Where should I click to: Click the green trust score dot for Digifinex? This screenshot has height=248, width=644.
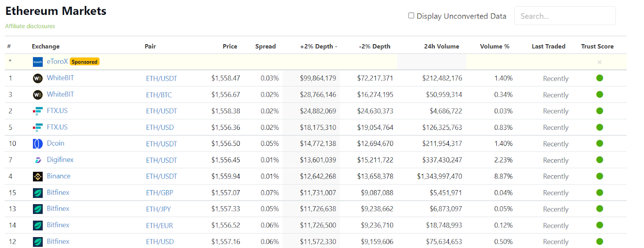point(600,160)
